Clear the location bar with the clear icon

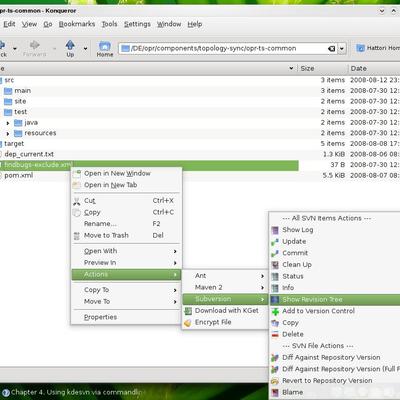tap(331, 49)
